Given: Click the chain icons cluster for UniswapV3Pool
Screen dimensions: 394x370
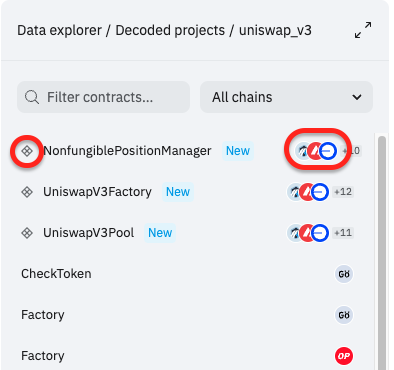Looking at the screenshot, I should pos(308,233).
